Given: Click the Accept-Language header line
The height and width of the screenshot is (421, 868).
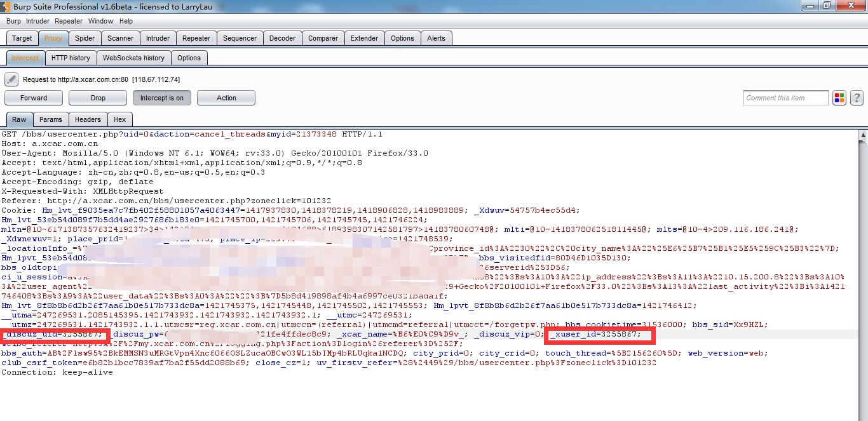Looking at the screenshot, I should 133,172.
